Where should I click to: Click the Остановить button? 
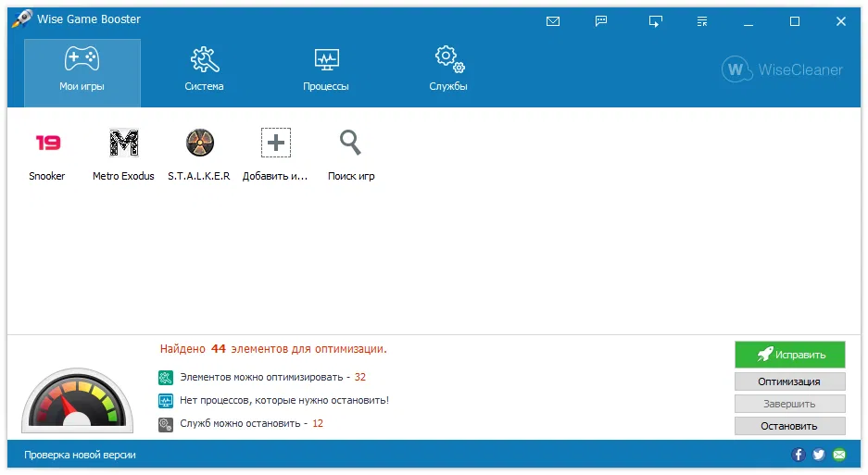[790, 426]
